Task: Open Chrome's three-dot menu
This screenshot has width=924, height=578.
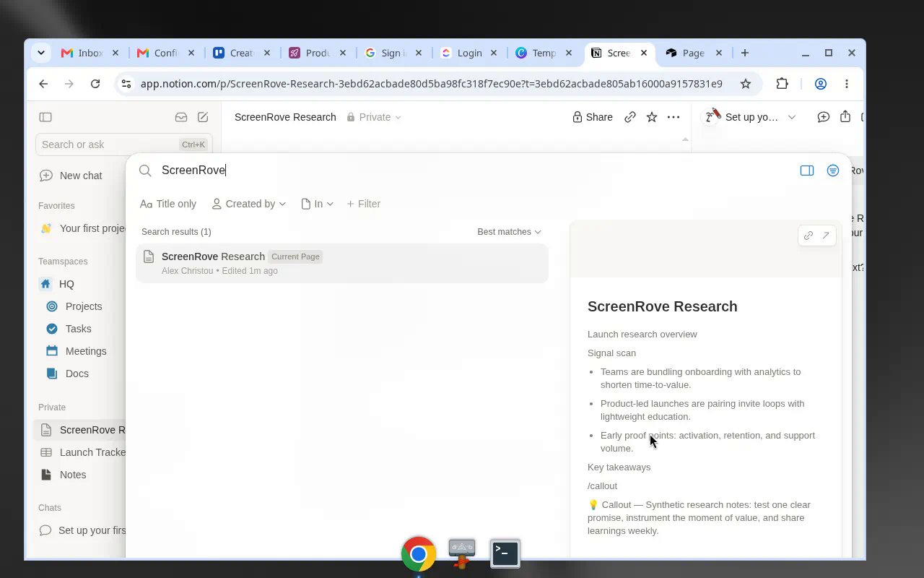Action: pyautogui.click(x=847, y=84)
